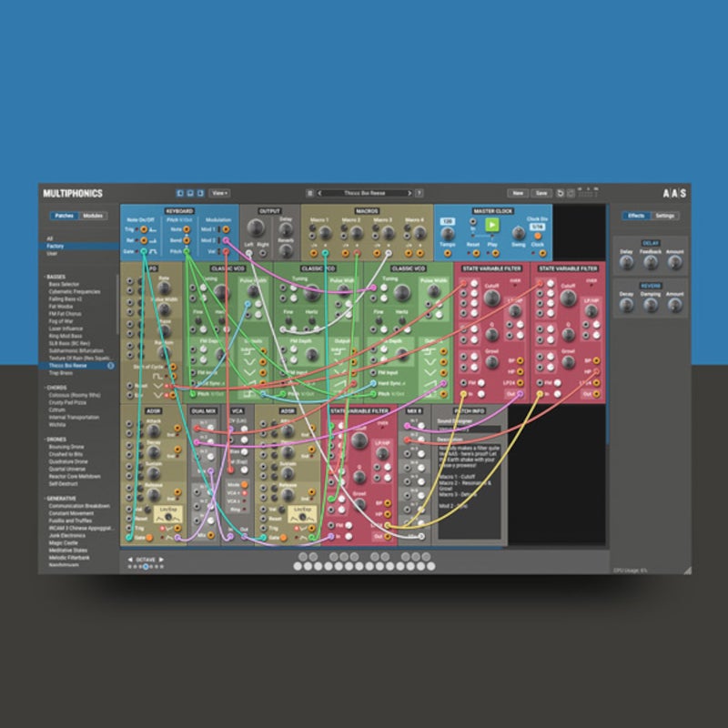Click the Macro 1 large knob
Screen dimensions: 728x728
click(325, 233)
